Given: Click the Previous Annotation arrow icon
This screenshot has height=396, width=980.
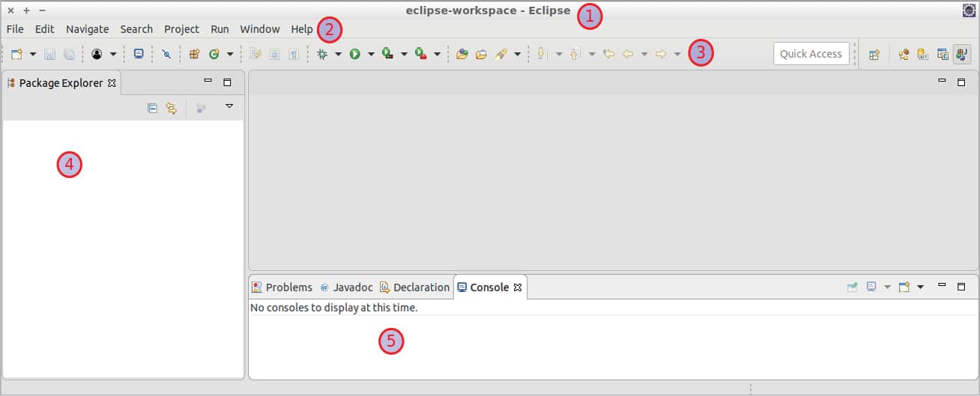Looking at the screenshot, I should (575, 54).
